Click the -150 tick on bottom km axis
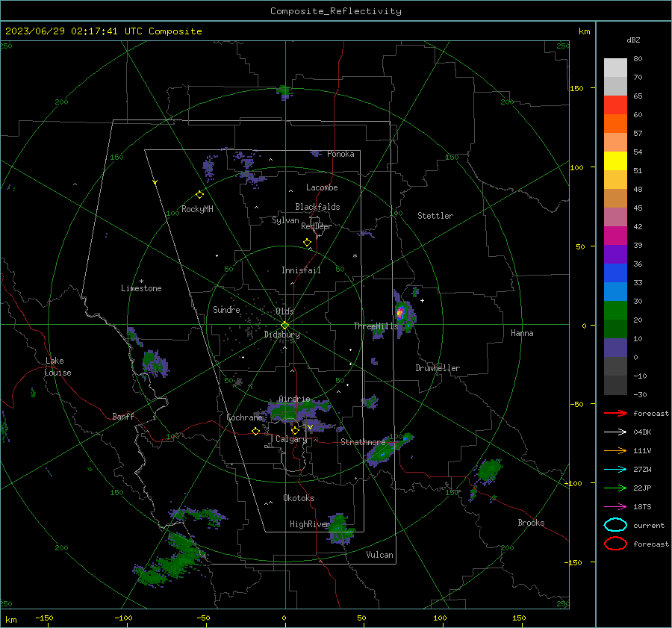The image size is (672, 628). (x=44, y=618)
